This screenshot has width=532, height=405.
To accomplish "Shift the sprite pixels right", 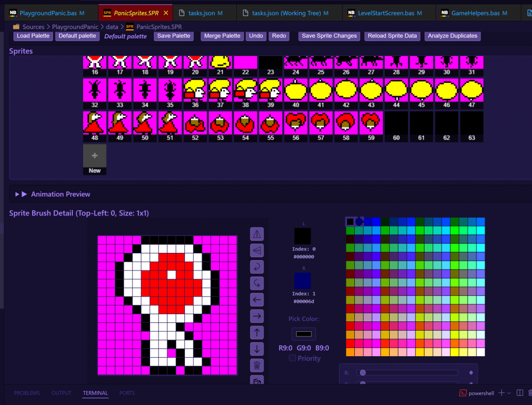I will pyautogui.click(x=257, y=316).
